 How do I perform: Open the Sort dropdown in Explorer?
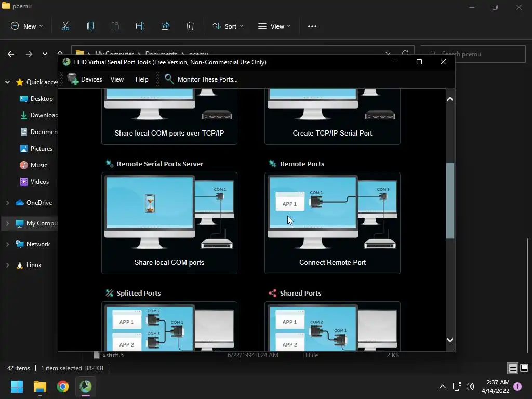(228, 26)
